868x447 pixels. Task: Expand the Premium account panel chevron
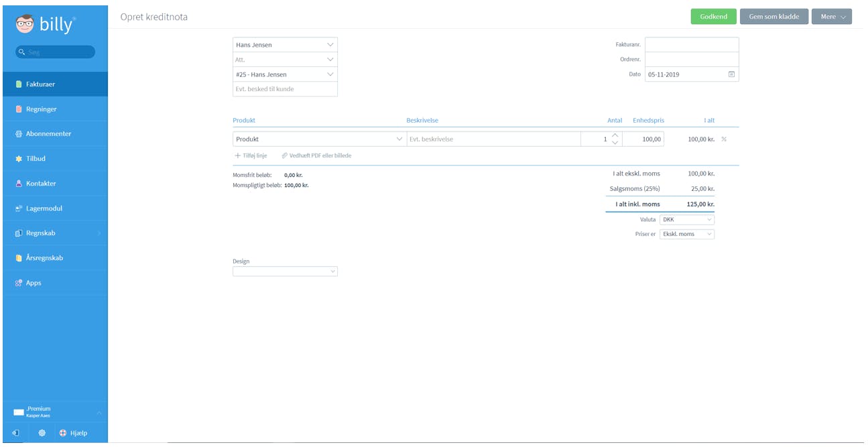[x=99, y=412]
